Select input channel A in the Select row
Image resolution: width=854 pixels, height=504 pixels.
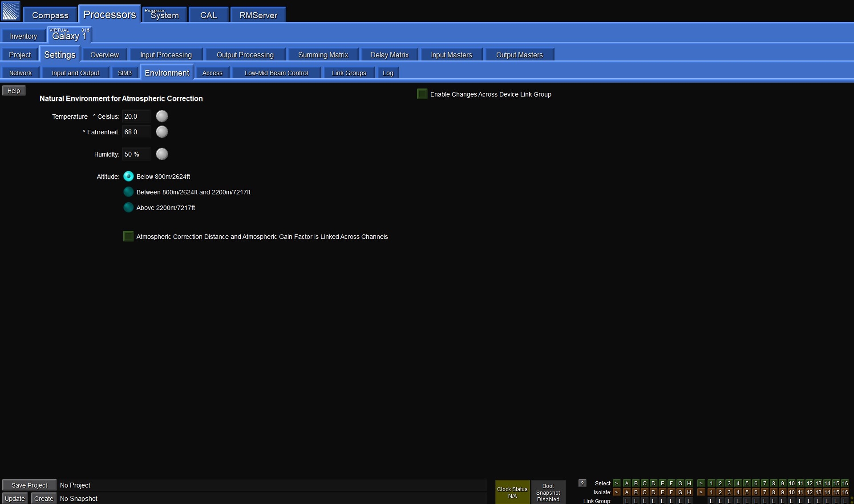point(627,483)
